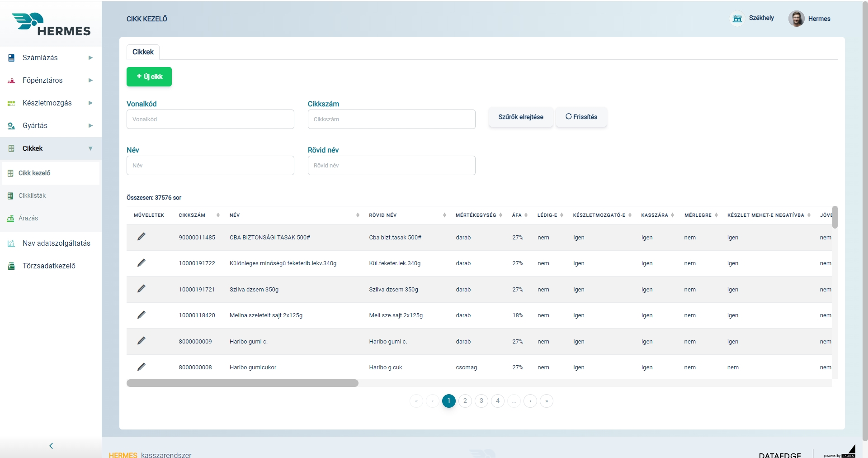Collapse the sidebar with bottom chevron
Image resolution: width=868 pixels, height=458 pixels.
coord(51,446)
